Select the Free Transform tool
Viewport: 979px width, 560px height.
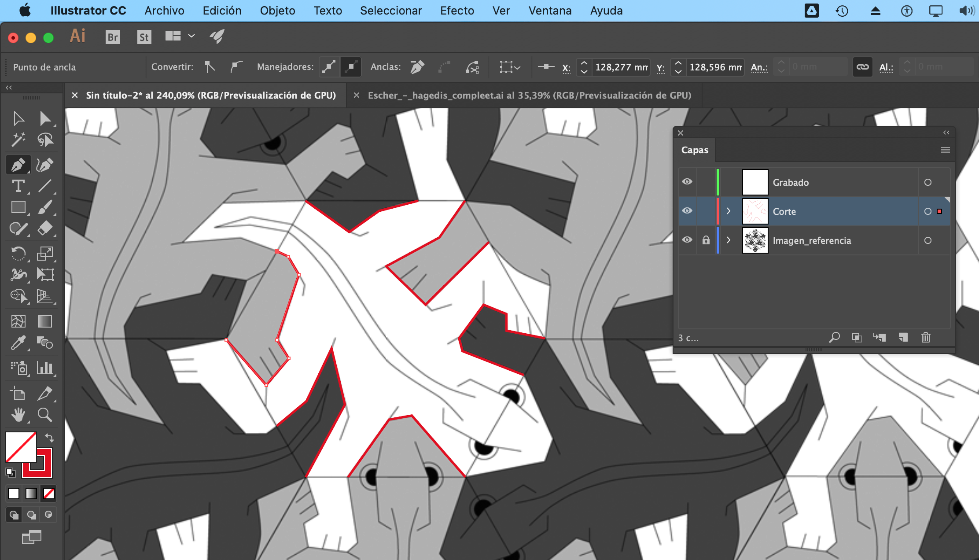(x=44, y=274)
